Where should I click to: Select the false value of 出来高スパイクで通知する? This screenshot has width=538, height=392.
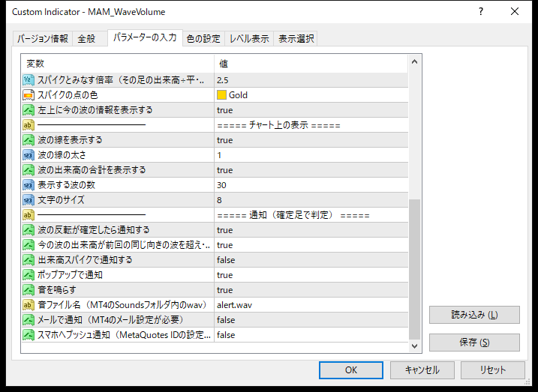click(x=226, y=260)
